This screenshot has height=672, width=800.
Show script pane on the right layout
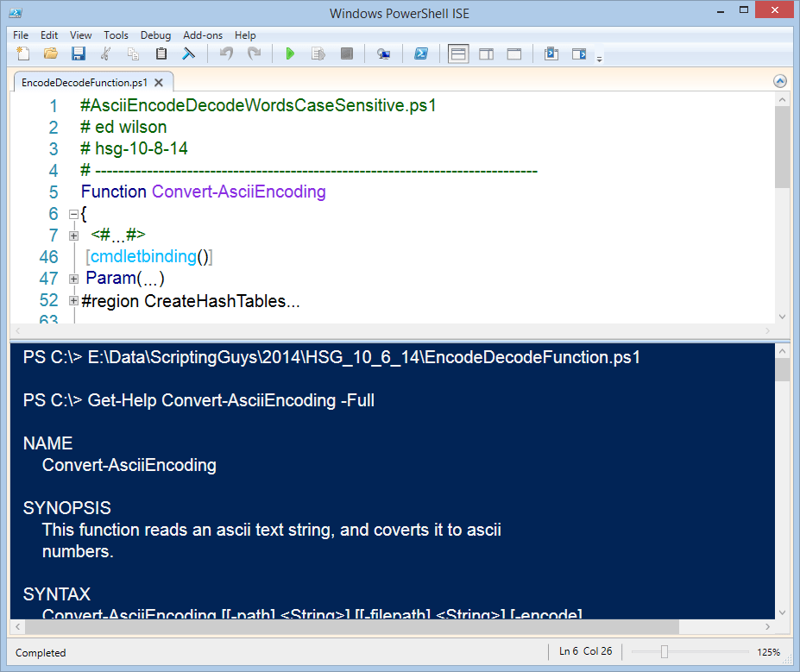point(486,53)
